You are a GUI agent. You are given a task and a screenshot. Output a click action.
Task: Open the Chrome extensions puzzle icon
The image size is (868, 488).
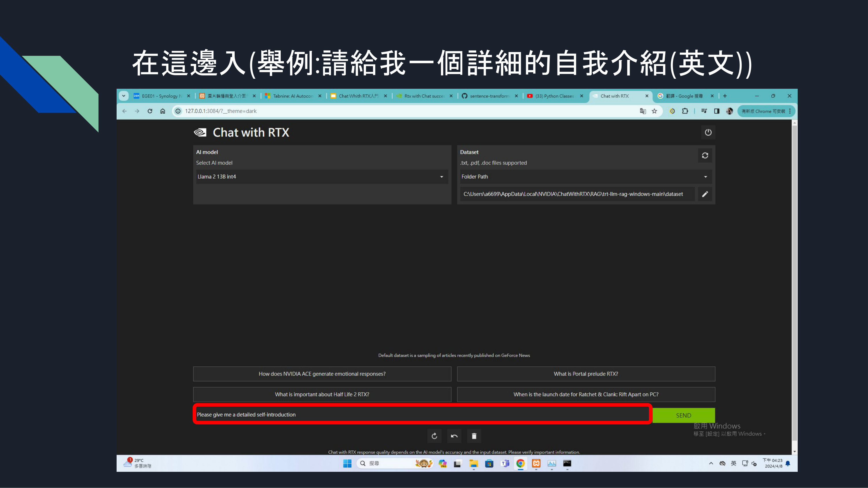pyautogui.click(x=685, y=111)
